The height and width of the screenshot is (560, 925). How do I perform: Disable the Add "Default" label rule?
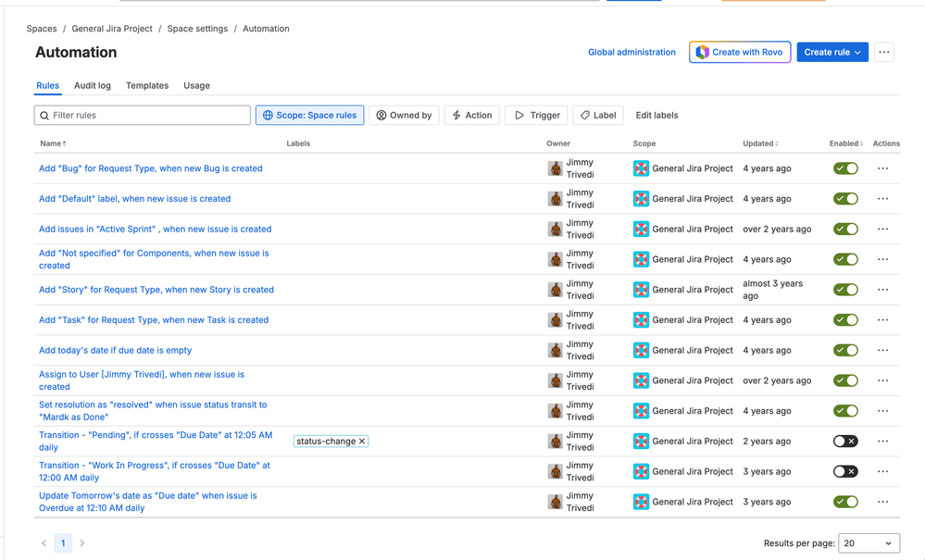(x=845, y=199)
